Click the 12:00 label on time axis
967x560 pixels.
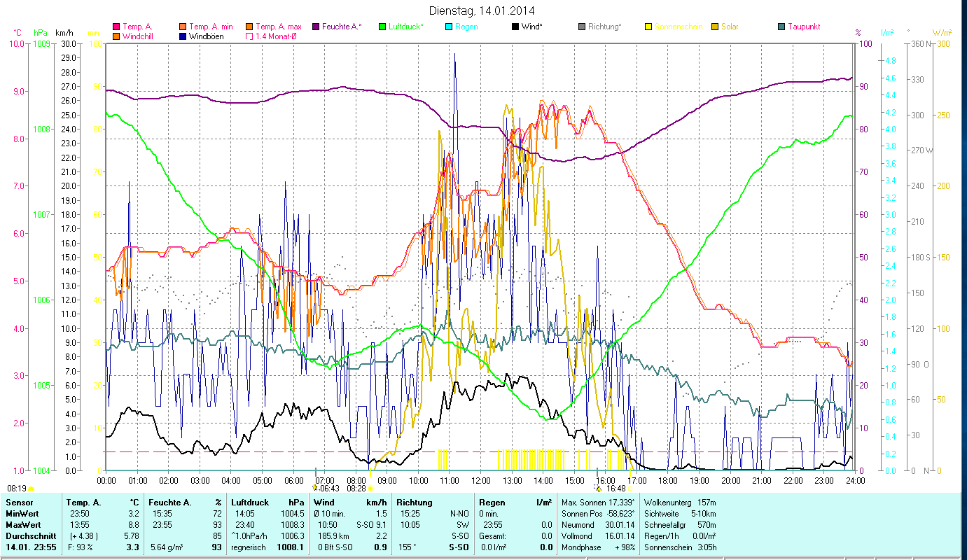pos(481,481)
